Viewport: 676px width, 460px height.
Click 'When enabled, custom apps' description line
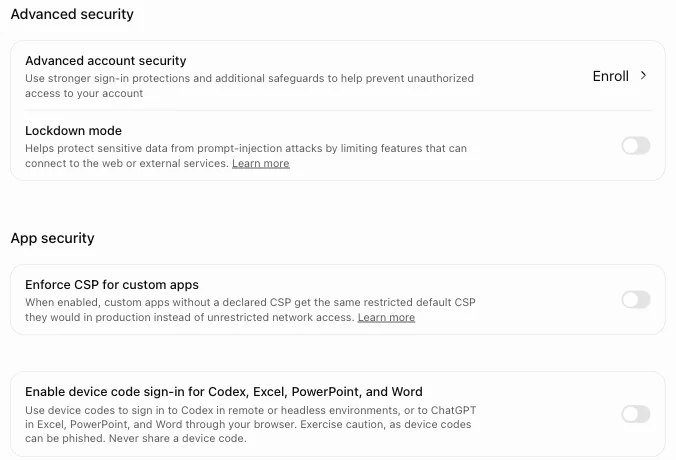pyautogui.click(x=250, y=302)
